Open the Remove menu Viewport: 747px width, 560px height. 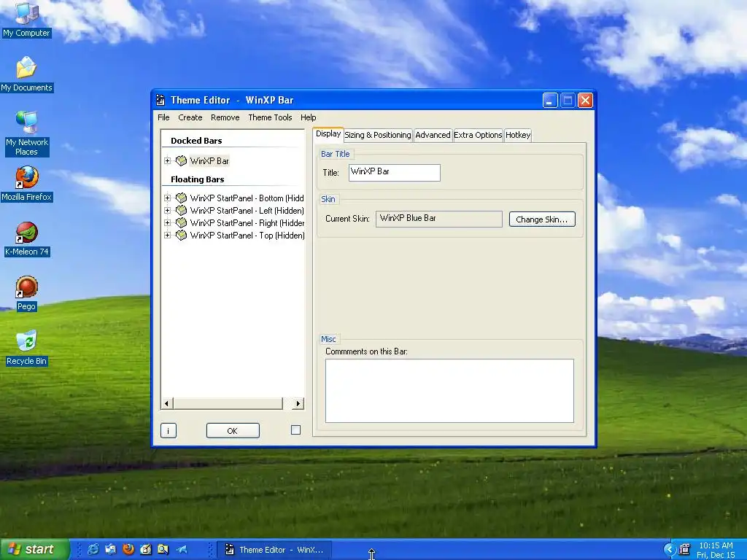pyautogui.click(x=225, y=117)
